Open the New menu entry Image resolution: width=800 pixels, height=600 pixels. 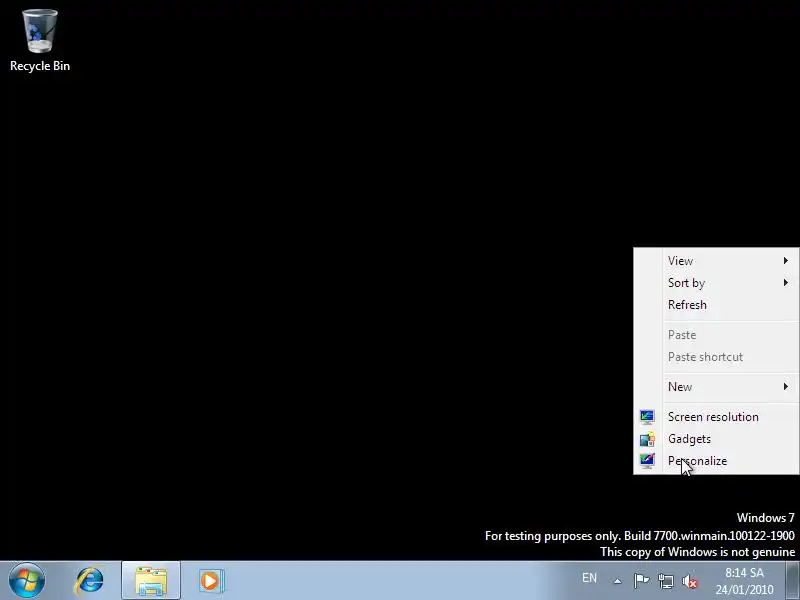pyautogui.click(x=716, y=387)
